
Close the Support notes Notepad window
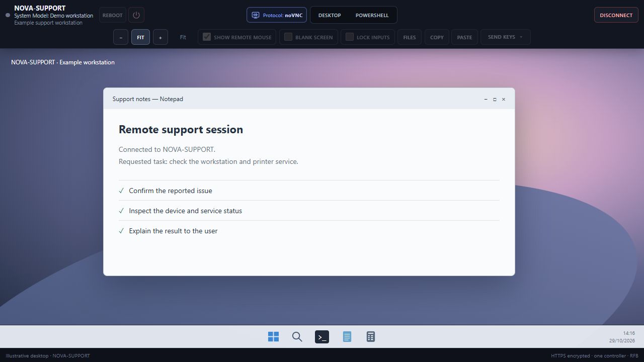point(504,99)
